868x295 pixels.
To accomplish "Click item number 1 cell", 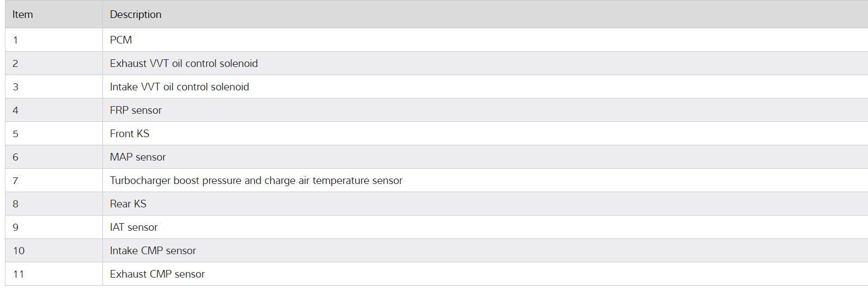I will click(x=16, y=40).
